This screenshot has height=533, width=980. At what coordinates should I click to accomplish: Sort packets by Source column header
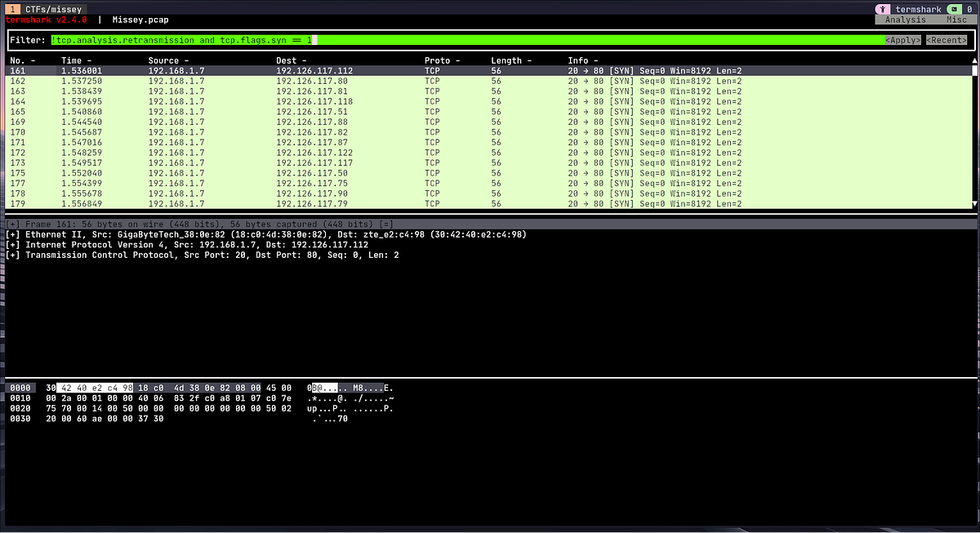pos(168,61)
